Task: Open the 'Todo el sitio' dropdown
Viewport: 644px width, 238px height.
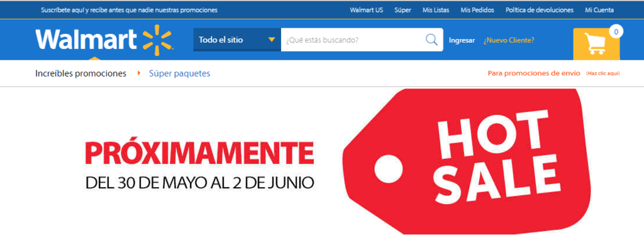Action: pyautogui.click(x=237, y=40)
